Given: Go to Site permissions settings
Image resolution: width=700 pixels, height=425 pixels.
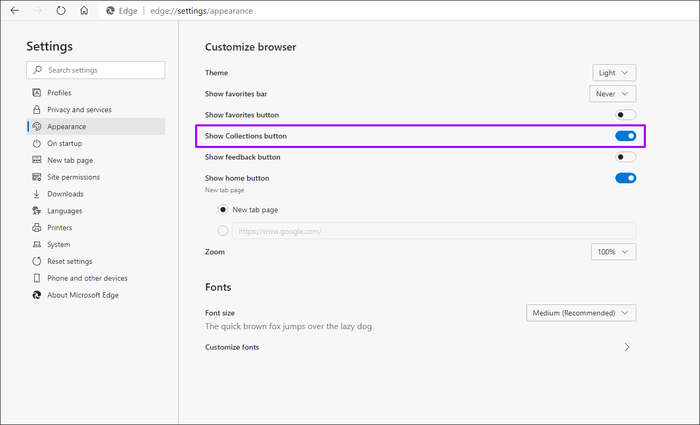Looking at the screenshot, I should click(x=96, y=177).
